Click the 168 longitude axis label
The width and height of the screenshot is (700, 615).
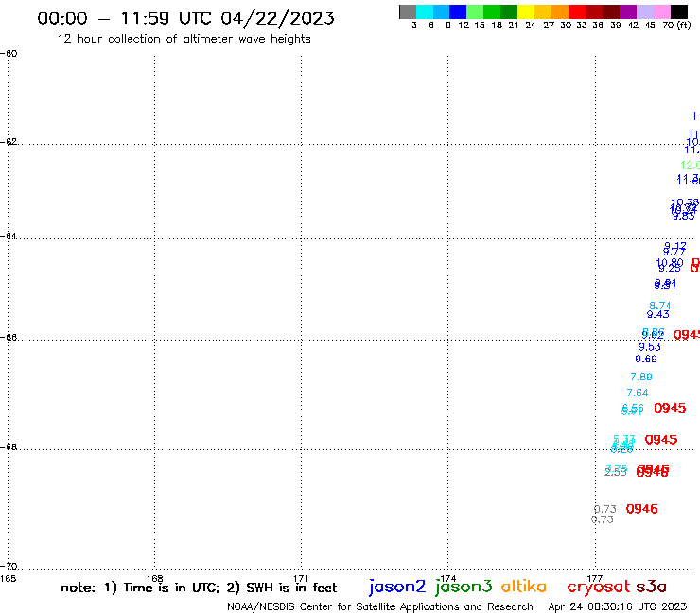tap(155, 579)
